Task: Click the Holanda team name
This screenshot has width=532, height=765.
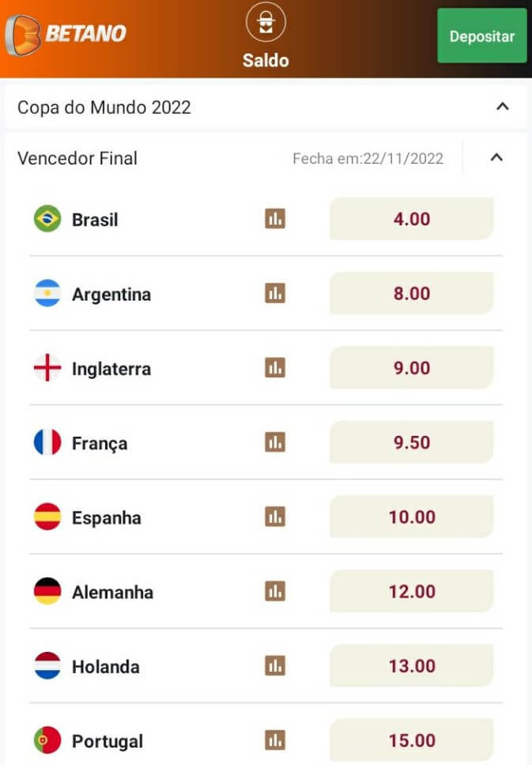Action: point(106,666)
